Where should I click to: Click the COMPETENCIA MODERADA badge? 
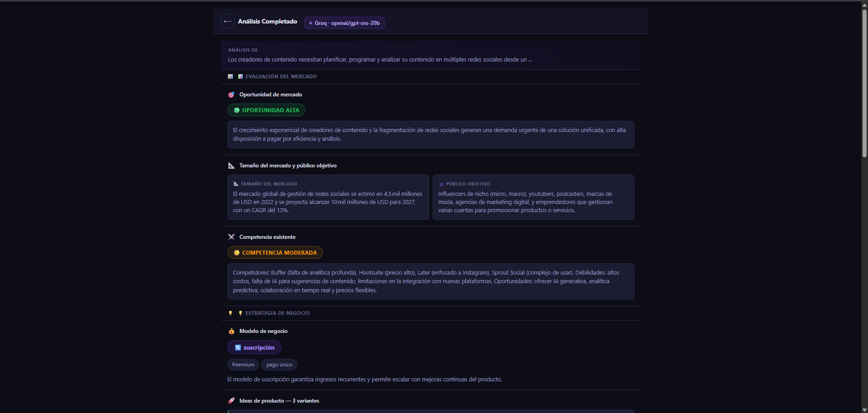pos(275,253)
